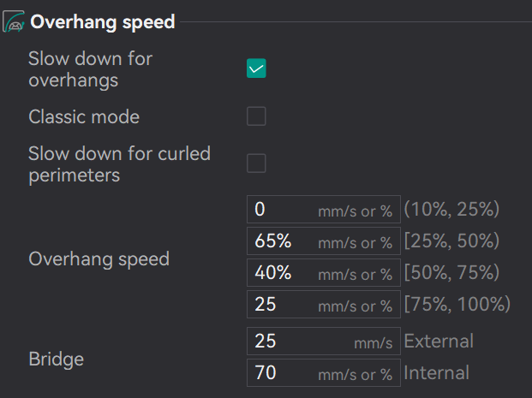The height and width of the screenshot is (398, 532).
Task: Click the Overhang speed section icon
Action: point(14,22)
